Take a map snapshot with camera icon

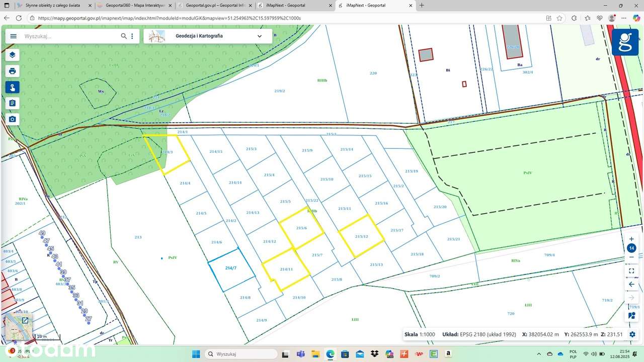[x=13, y=119]
